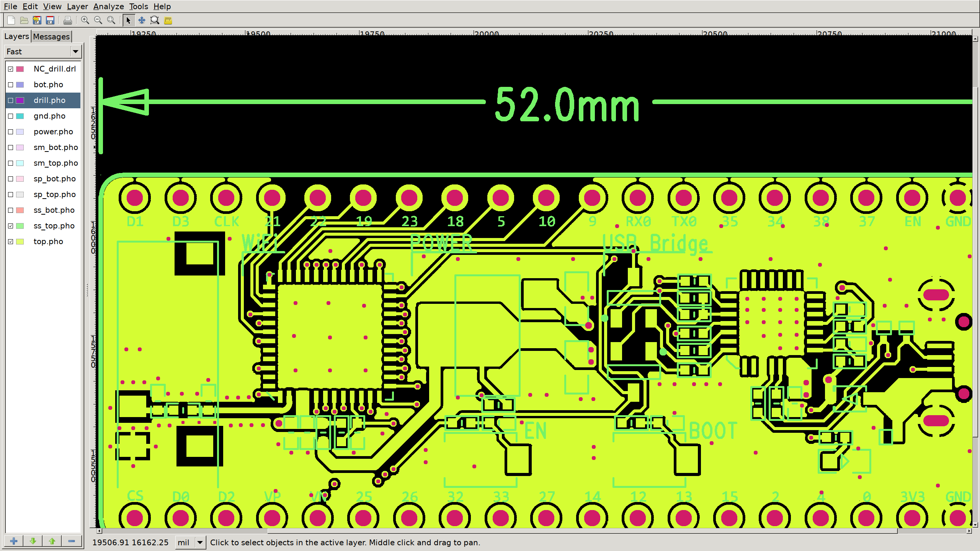980x551 pixels.
Task: Select the pan tool with four arrows
Action: coord(142,20)
